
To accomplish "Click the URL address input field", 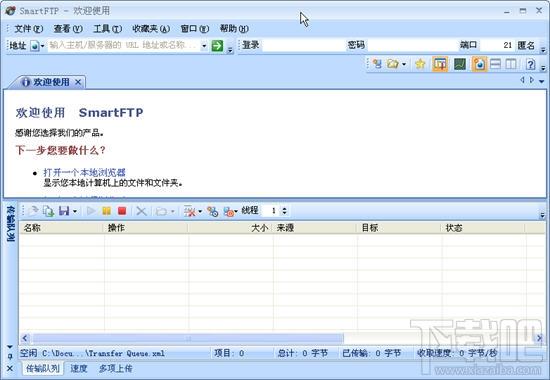I will point(123,46).
